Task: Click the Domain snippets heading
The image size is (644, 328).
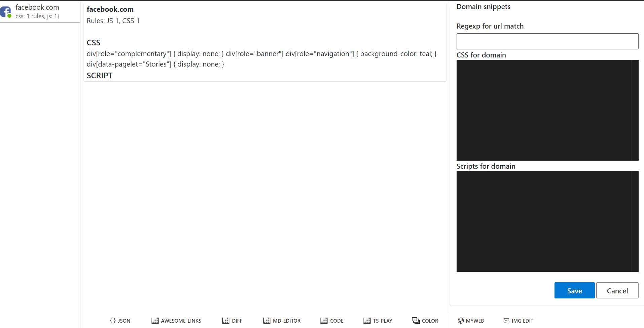Action: [484, 7]
